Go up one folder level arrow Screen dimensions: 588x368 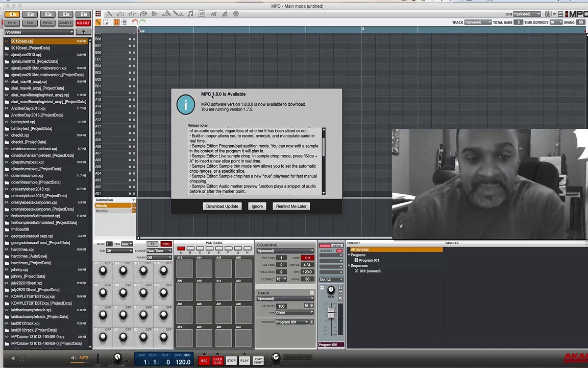click(x=84, y=32)
